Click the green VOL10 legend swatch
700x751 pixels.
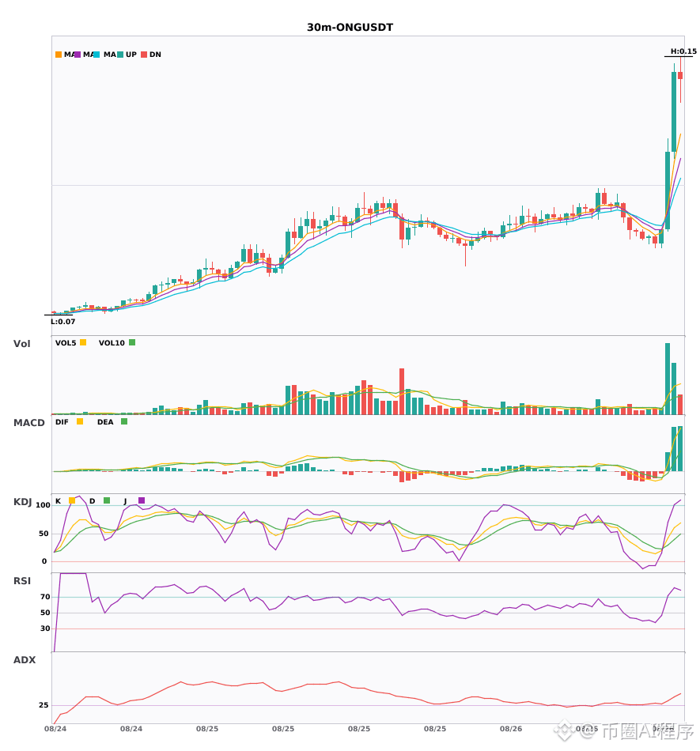point(132,342)
